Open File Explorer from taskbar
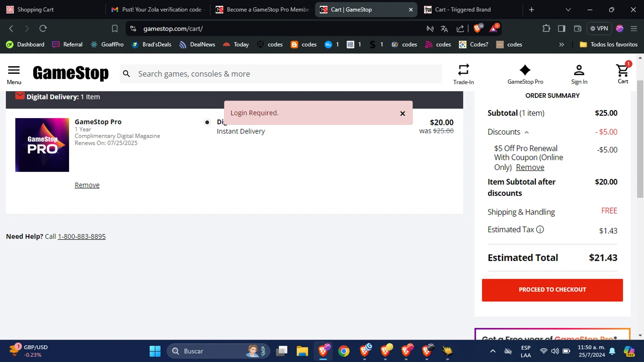Screen dimensions: 644x362 click(x=302, y=351)
